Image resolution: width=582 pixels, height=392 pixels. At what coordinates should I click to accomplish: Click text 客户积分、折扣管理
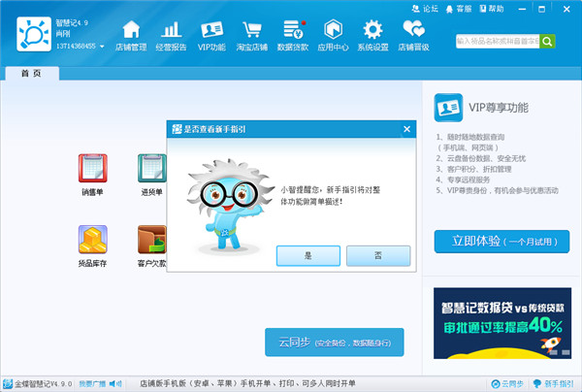click(479, 169)
